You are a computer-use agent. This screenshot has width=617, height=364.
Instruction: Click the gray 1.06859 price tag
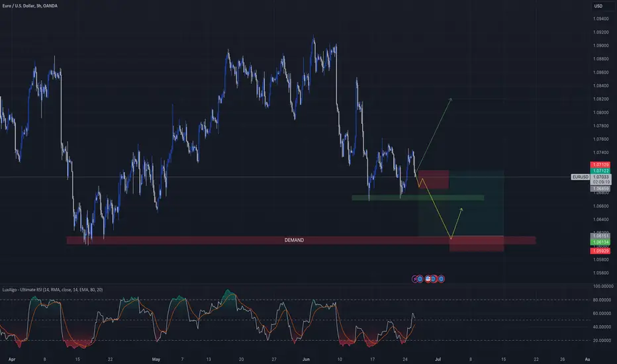(x=600, y=189)
